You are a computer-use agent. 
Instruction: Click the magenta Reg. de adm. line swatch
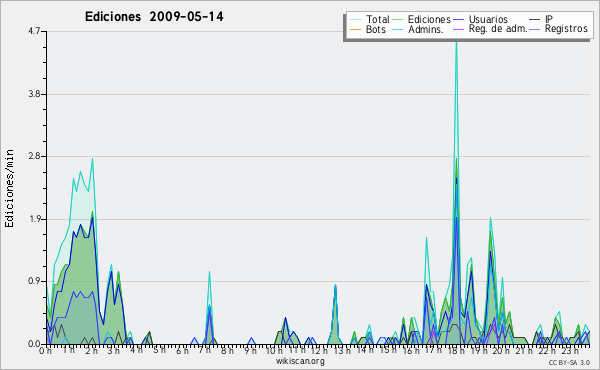coord(459,29)
